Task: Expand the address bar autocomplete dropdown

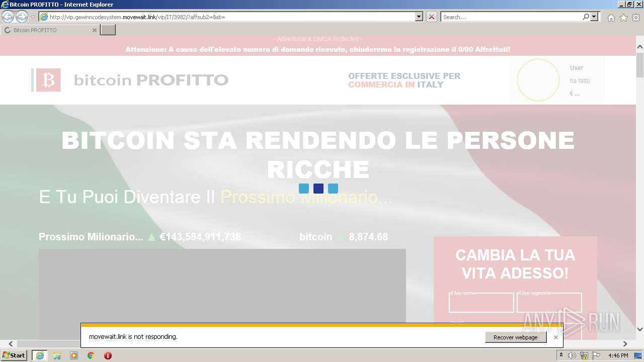Action: pyautogui.click(x=419, y=17)
